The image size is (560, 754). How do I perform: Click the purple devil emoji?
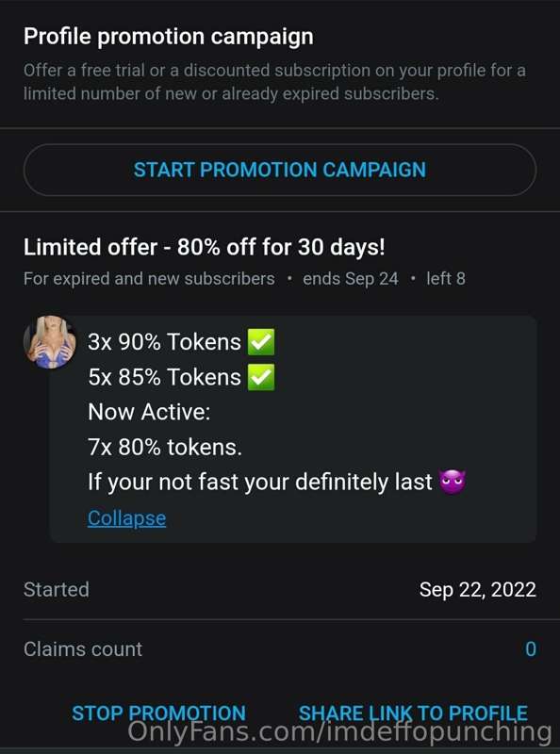pyautogui.click(x=453, y=482)
